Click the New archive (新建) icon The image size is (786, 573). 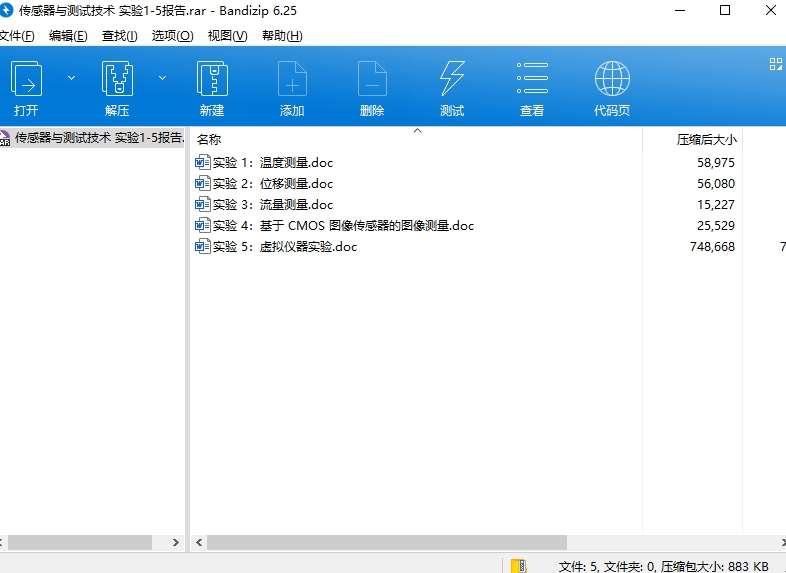pyautogui.click(x=212, y=78)
